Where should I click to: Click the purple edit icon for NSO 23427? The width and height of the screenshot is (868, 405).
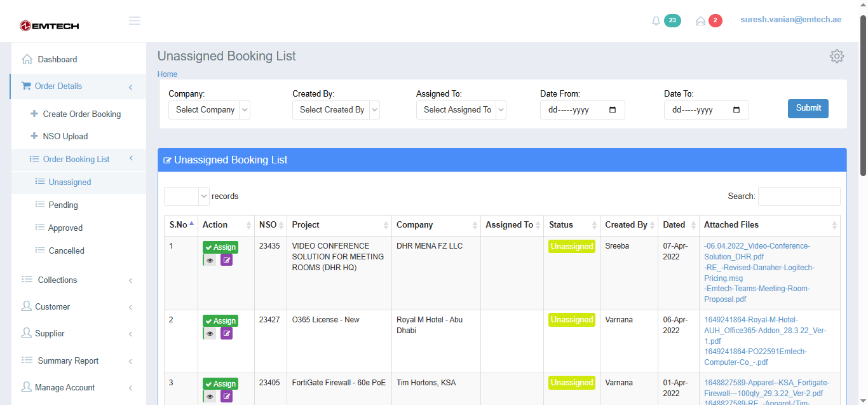[x=226, y=334]
